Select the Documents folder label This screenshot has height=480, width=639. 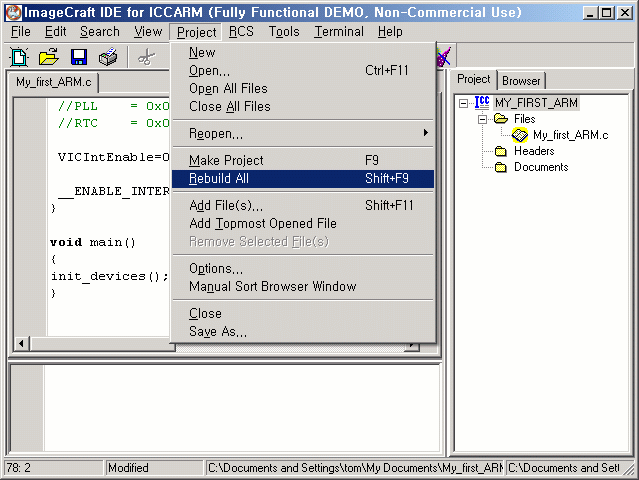[x=541, y=167]
